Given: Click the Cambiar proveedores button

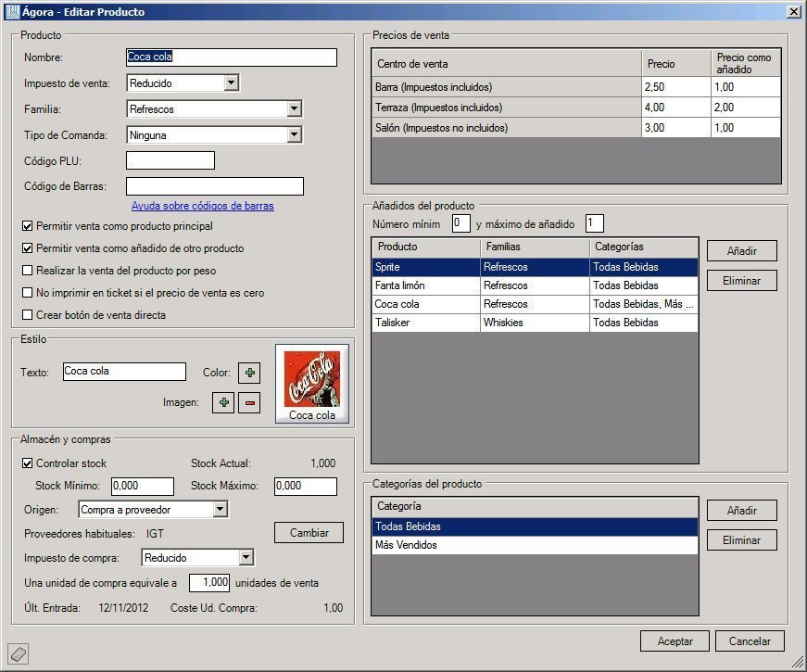Looking at the screenshot, I should (x=309, y=532).
